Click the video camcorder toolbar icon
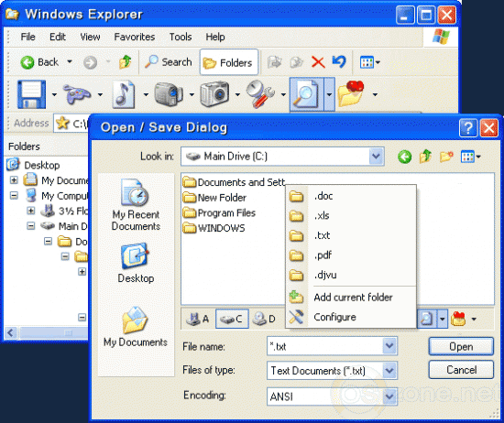504x423 pixels. 169,94
